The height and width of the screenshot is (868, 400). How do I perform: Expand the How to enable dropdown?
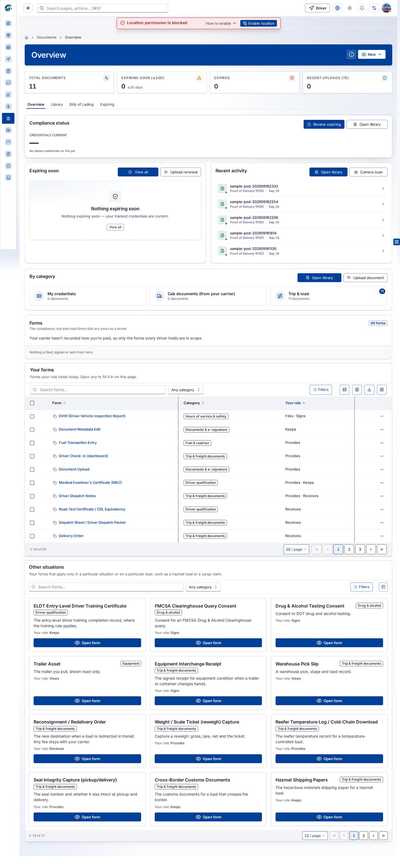click(x=221, y=23)
